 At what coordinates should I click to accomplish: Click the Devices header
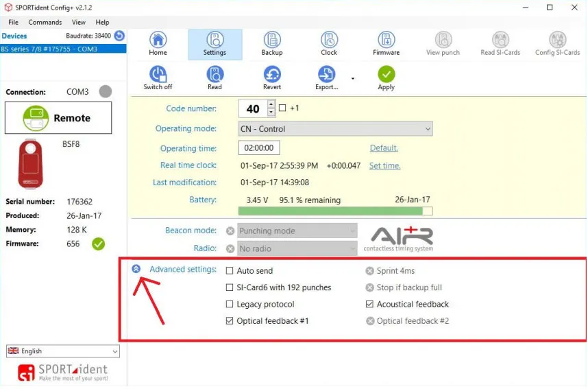(14, 36)
